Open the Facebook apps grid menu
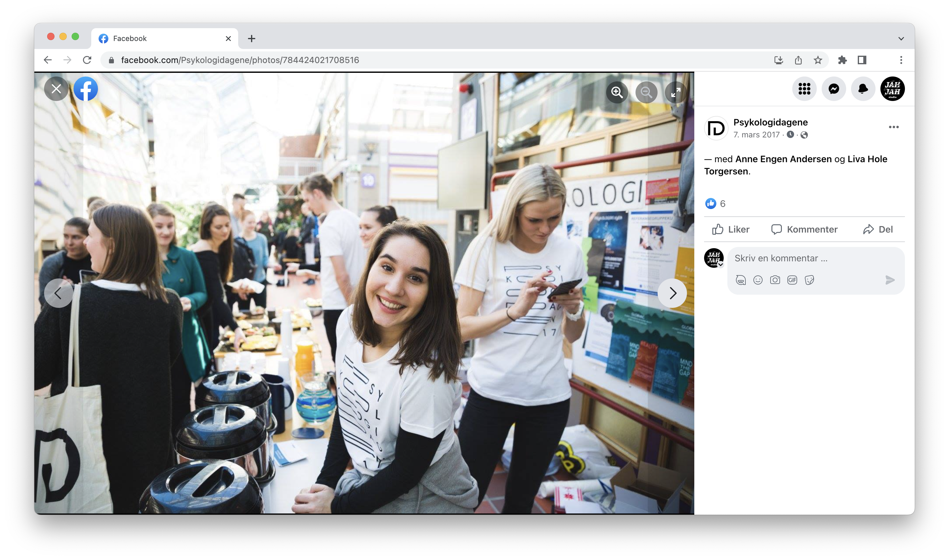Screen dimensions: 949x560 pos(804,89)
